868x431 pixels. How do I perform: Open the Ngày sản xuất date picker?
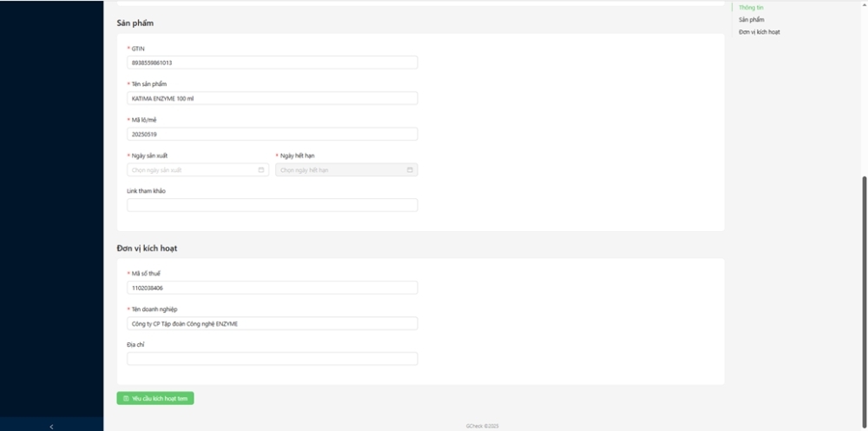tap(198, 170)
